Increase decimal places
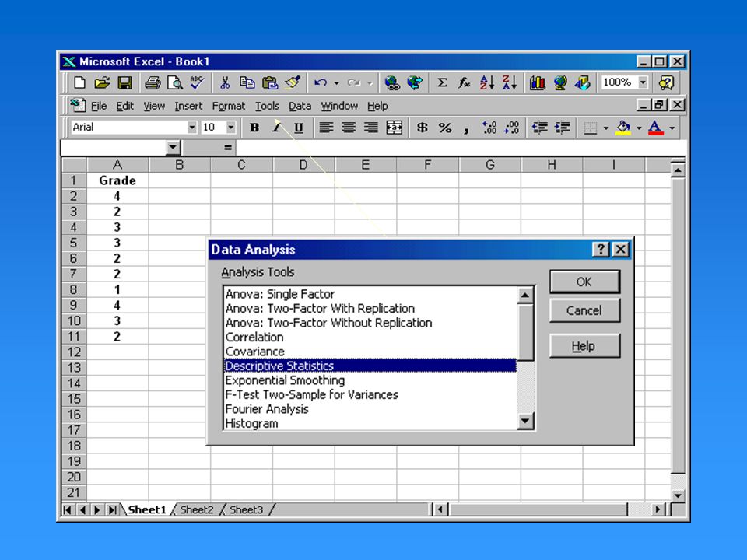Screen dimensions: 747x560 pyautogui.click(x=489, y=128)
